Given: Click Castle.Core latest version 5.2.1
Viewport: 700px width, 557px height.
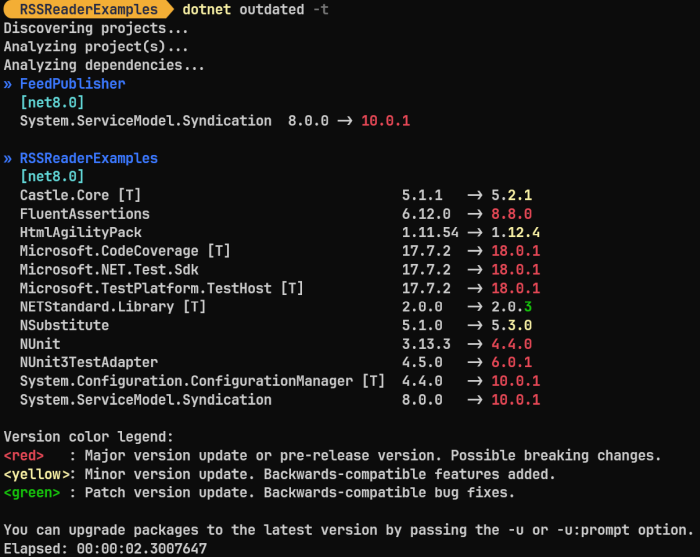Looking at the screenshot, I should (512, 195).
